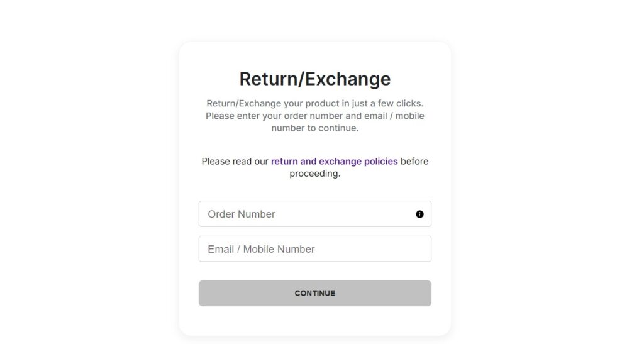This screenshot has height=344, width=644.
Task: Click the CONTINUE button
Action: tap(314, 293)
